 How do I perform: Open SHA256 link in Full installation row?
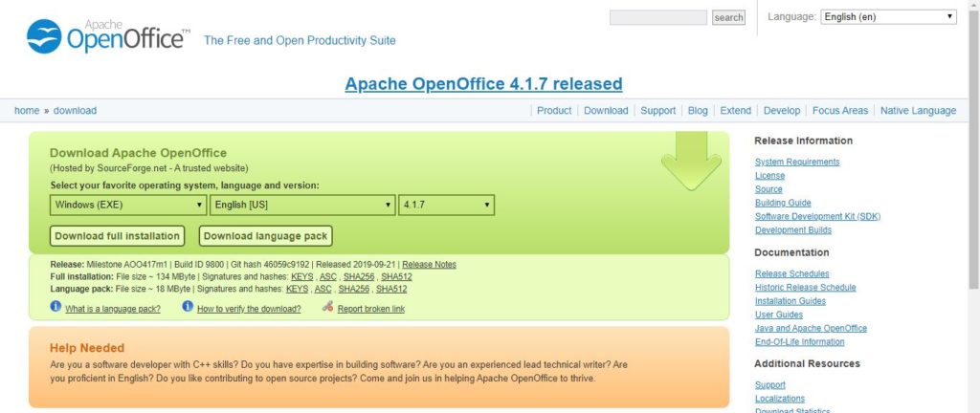[x=359, y=277]
